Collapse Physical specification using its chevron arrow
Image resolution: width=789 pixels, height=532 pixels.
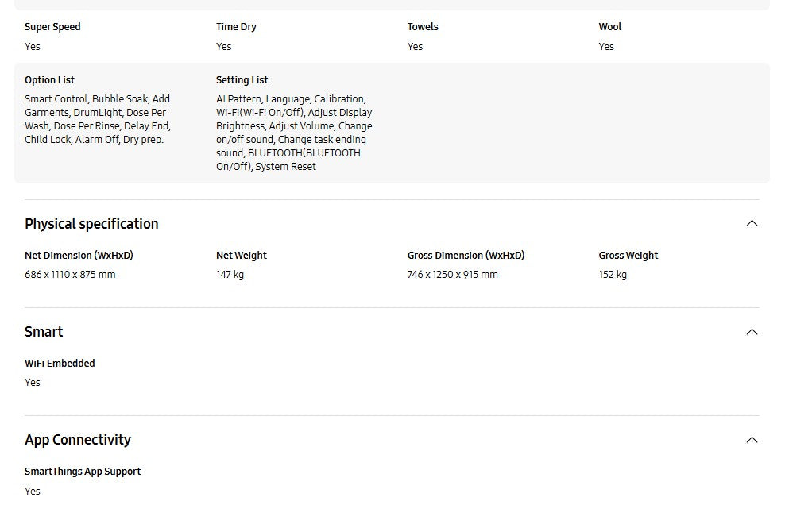pos(752,224)
